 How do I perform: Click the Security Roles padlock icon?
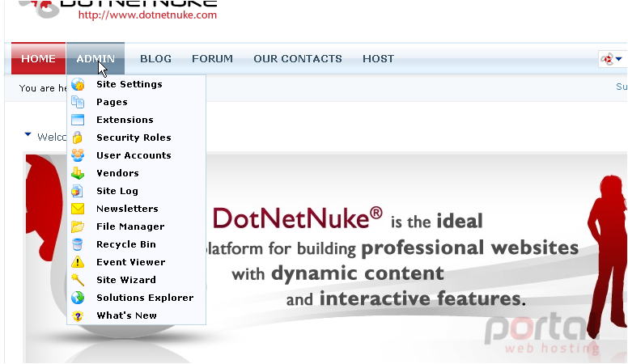(78, 138)
